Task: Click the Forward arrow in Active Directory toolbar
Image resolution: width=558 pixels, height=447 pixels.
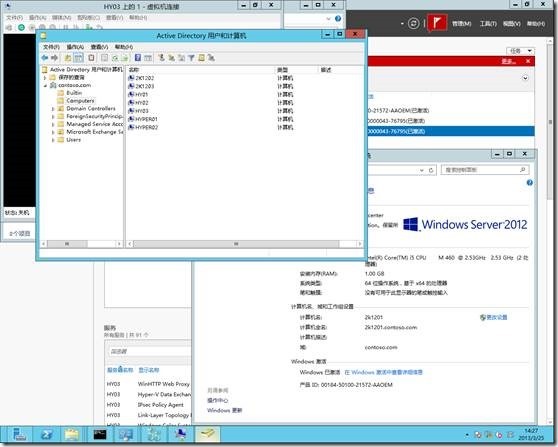Action: click(x=54, y=58)
